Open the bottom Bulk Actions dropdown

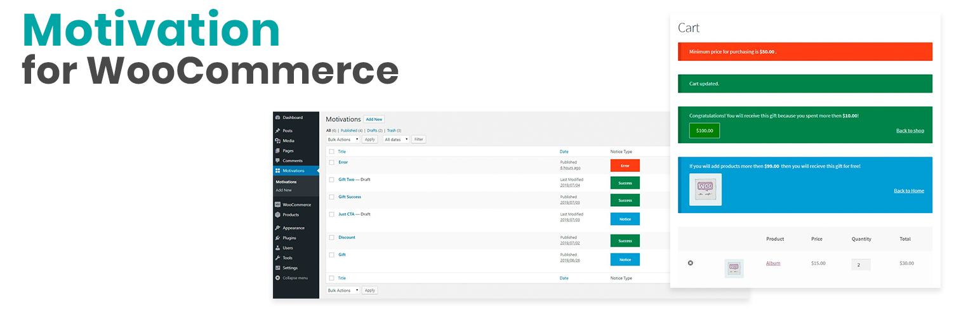343,290
